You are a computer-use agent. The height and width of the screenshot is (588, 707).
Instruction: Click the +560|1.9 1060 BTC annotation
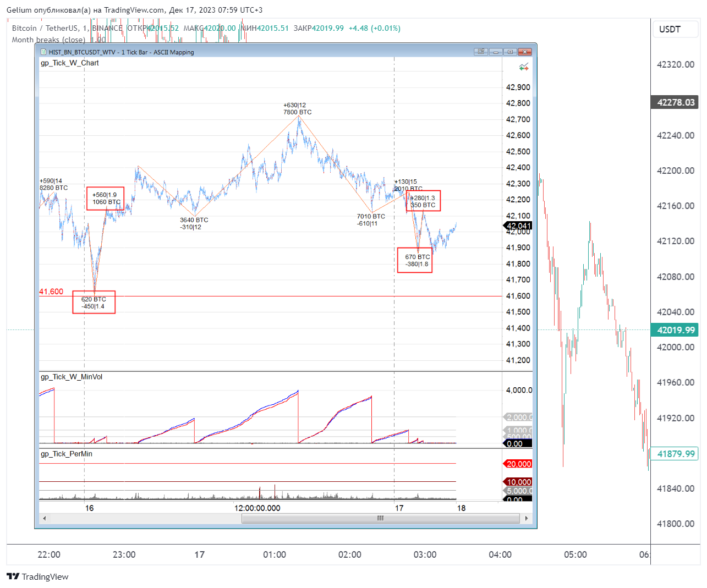click(x=106, y=199)
